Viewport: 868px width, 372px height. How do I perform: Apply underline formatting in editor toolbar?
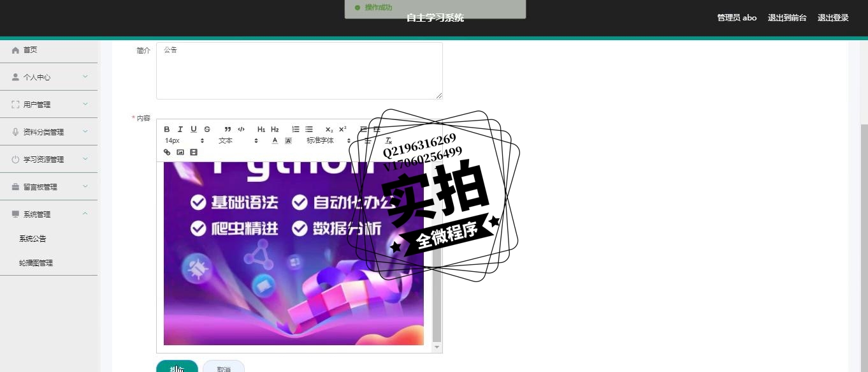click(194, 129)
